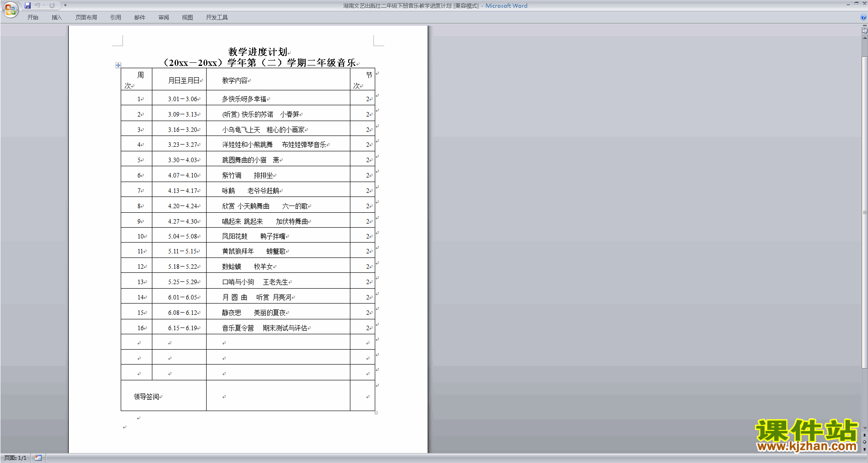This screenshot has width=868, height=463.
Task: Click the table move handle icon
Action: point(118,65)
